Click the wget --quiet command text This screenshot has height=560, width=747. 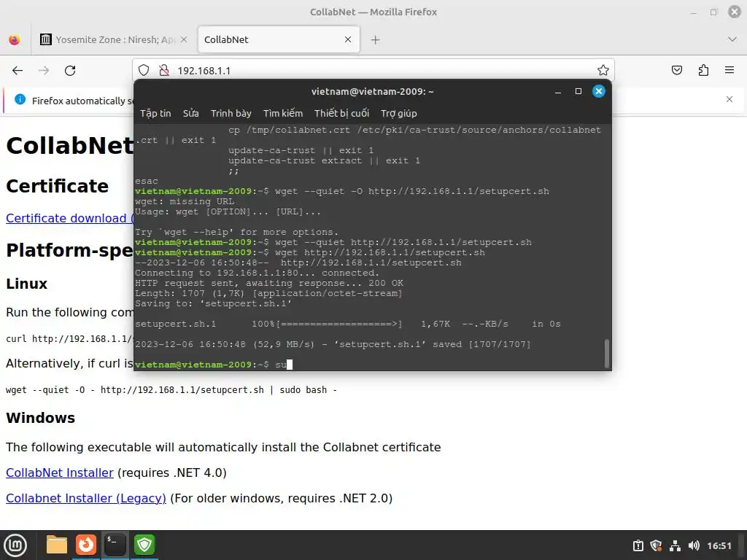(171, 390)
